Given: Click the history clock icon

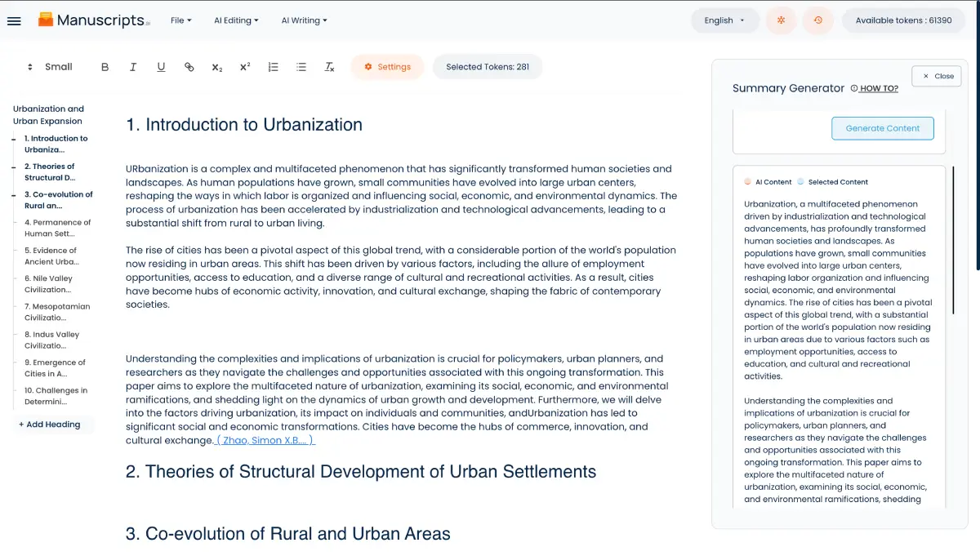Looking at the screenshot, I should (817, 20).
